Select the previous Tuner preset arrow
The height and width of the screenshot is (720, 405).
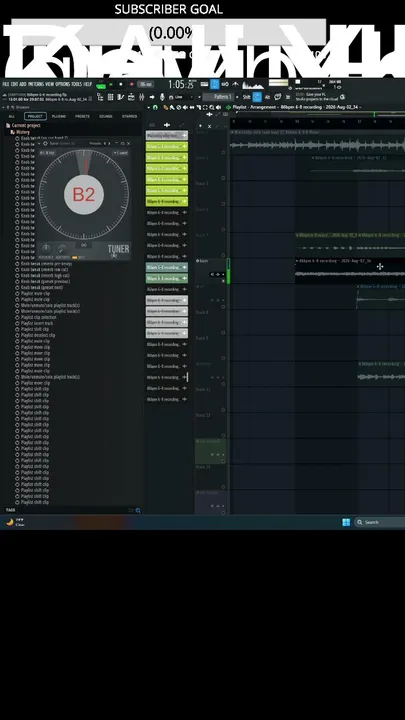click(x=105, y=143)
